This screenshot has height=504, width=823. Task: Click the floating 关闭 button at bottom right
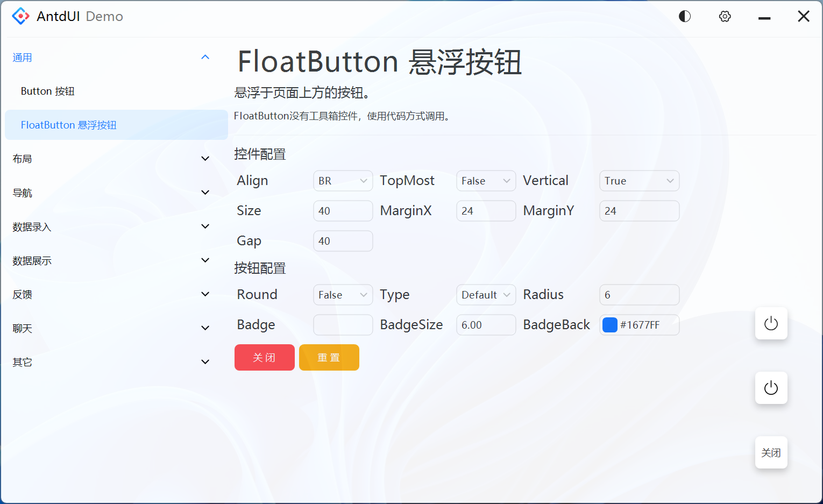coord(771,452)
